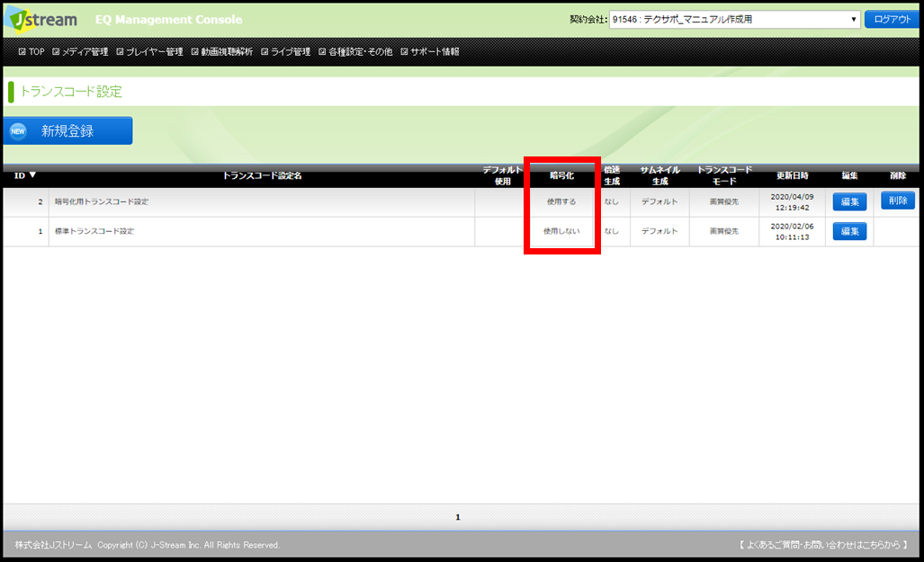Click the 標準トランスコード設定 name cell
The width and height of the screenshot is (924, 562).
click(94, 232)
